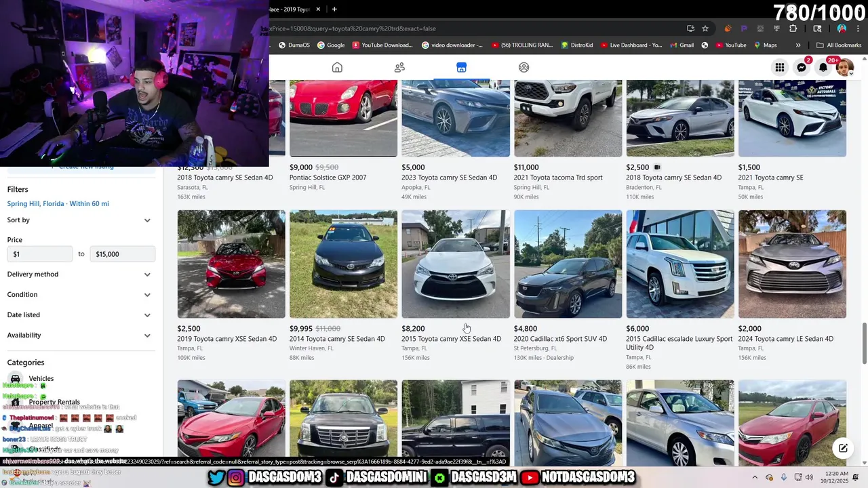Image resolution: width=868 pixels, height=488 pixels.
Task: Open the $2,500 2018 Toyota camry SE title
Action: [673, 178]
